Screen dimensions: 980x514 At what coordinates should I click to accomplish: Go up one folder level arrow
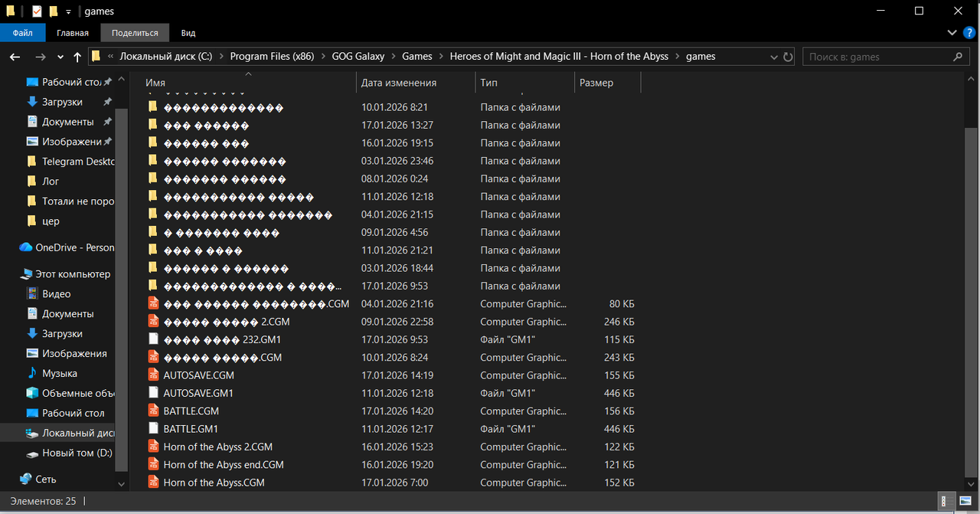[77, 57]
